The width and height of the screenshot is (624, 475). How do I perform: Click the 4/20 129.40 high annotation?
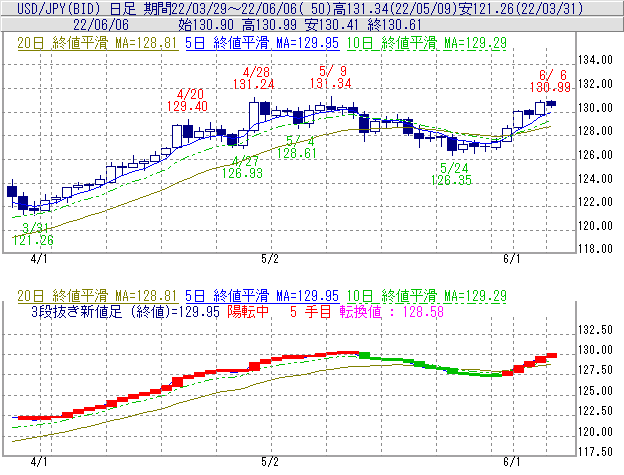coord(187,100)
